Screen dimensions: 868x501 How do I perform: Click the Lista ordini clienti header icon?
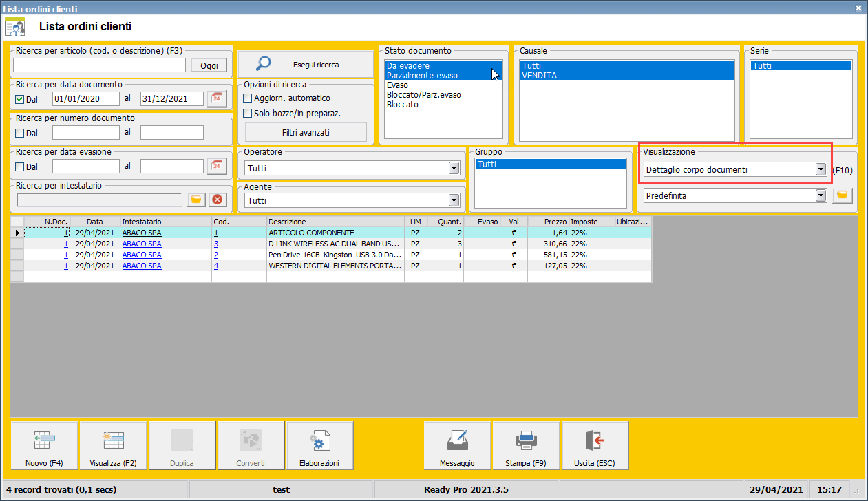[15, 28]
